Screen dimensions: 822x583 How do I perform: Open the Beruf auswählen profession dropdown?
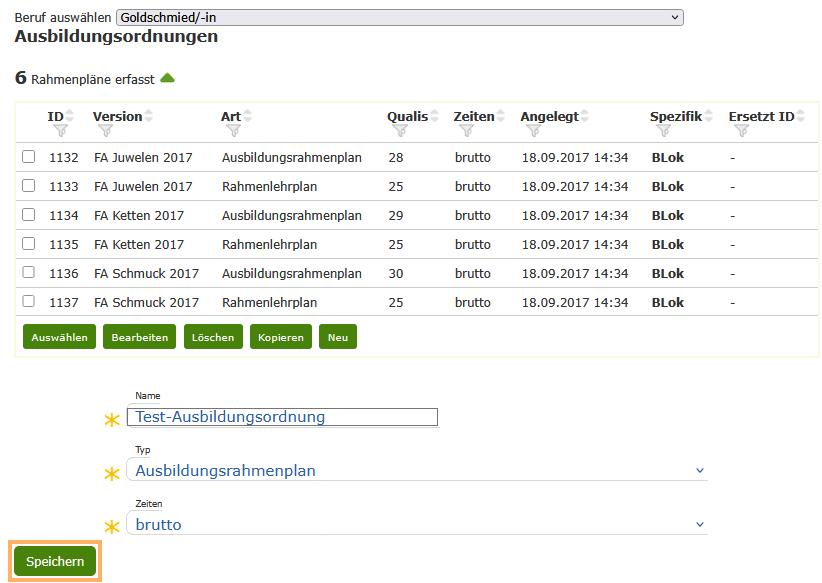tap(397, 16)
